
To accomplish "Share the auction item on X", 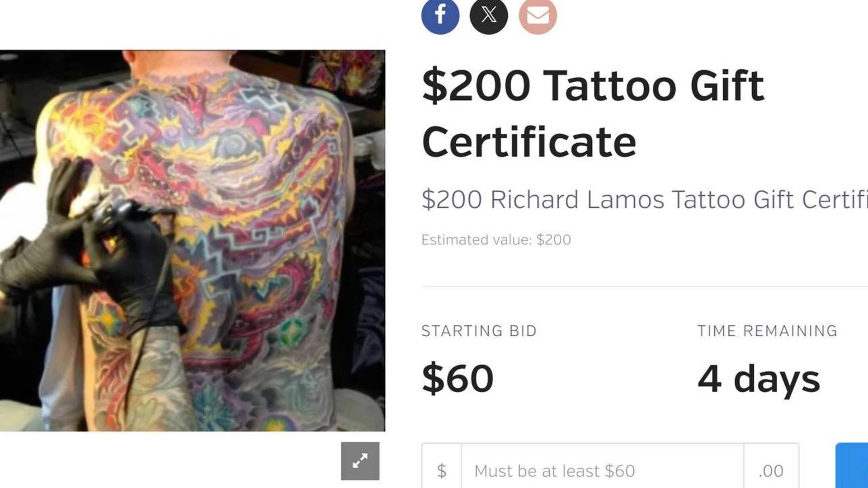I will (489, 16).
